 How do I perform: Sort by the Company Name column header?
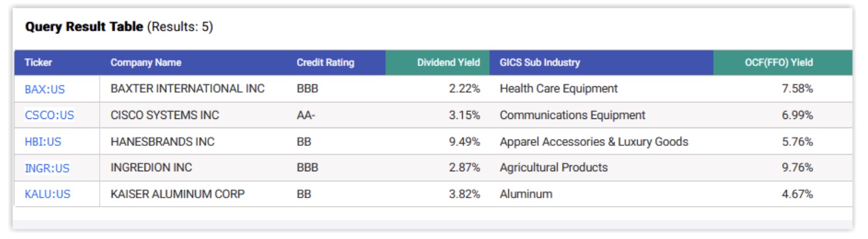coord(146,63)
